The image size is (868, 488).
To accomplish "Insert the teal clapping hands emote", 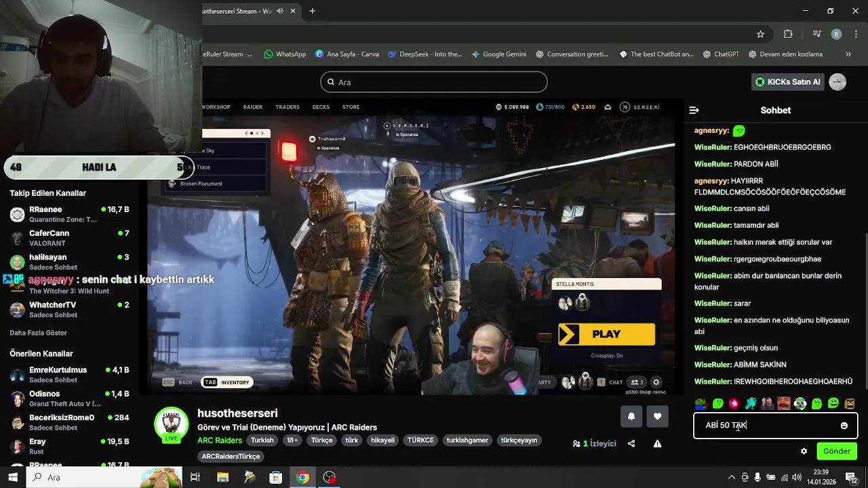I will 751,403.
